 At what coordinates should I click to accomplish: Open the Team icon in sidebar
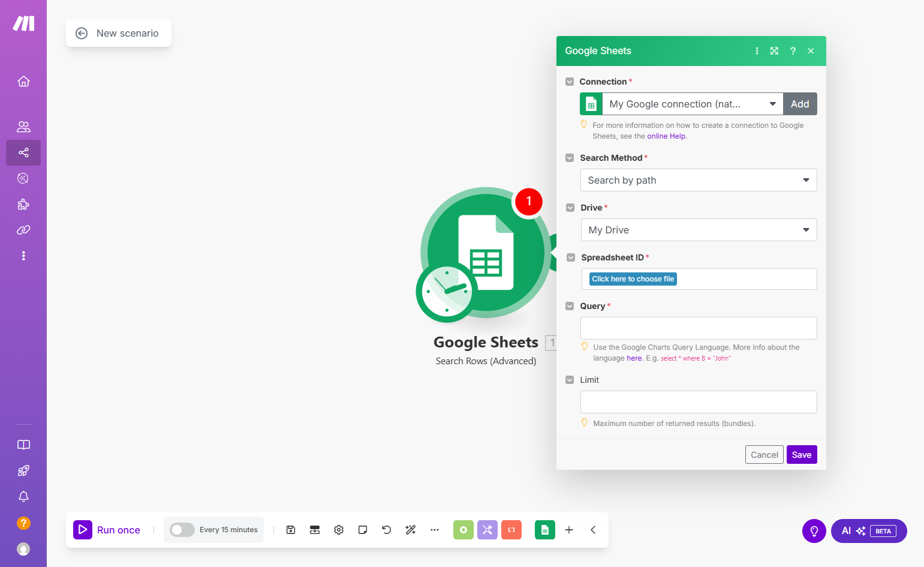pyautogui.click(x=23, y=127)
